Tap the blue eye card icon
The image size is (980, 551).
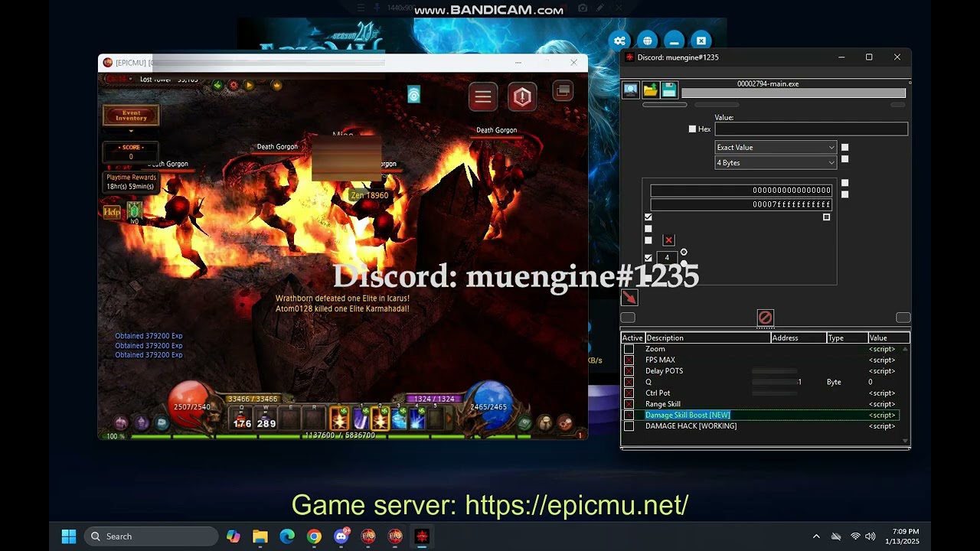pos(413,94)
